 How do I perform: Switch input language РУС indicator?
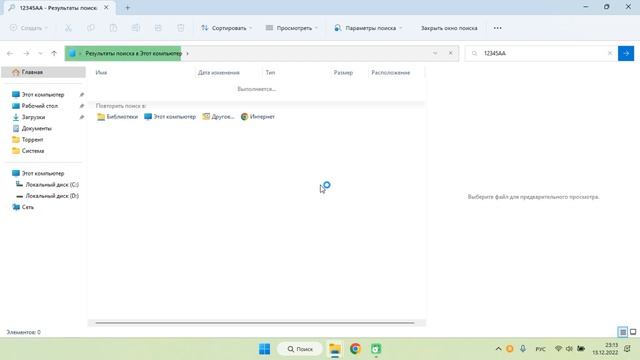point(540,349)
